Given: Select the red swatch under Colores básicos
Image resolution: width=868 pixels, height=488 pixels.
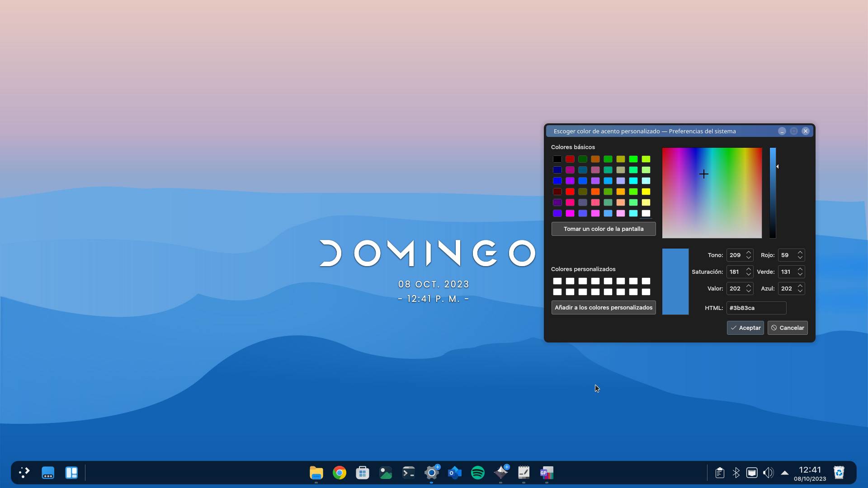Looking at the screenshot, I should pyautogui.click(x=570, y=159).
